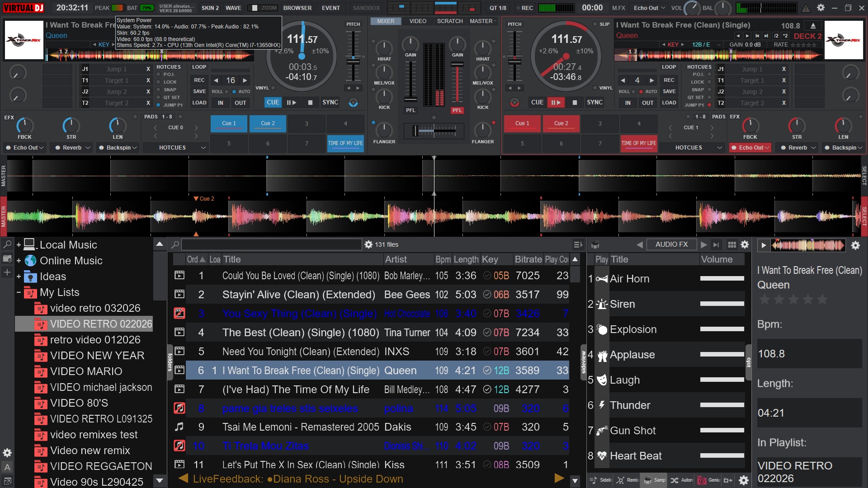The height and width of the screenshot is (488, 868).
Task: Click play/pause on the right deck
Action: pos(556,103)
